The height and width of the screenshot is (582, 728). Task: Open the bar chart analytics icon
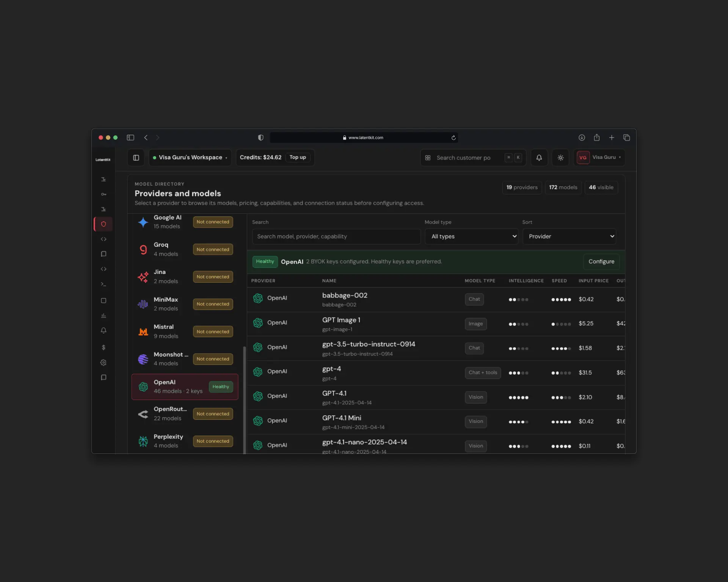(x=104, y=316)
